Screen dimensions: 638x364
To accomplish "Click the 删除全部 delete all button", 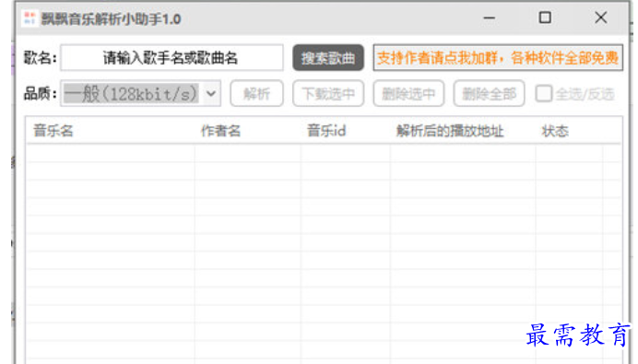I will click(x=489, y=94).
